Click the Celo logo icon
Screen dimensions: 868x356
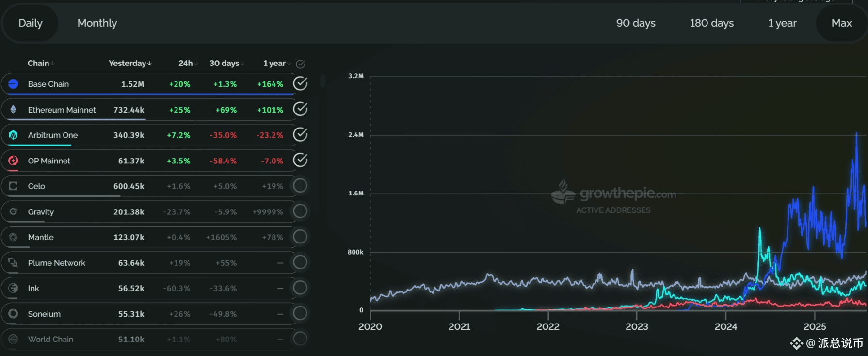point(13,186)
